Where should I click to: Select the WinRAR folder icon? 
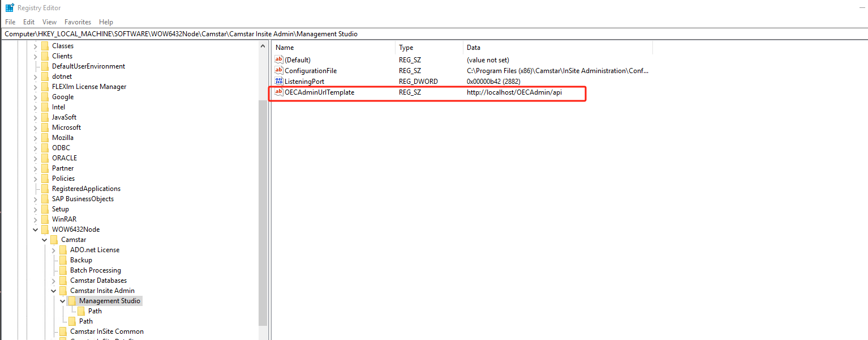click(45, 219)
